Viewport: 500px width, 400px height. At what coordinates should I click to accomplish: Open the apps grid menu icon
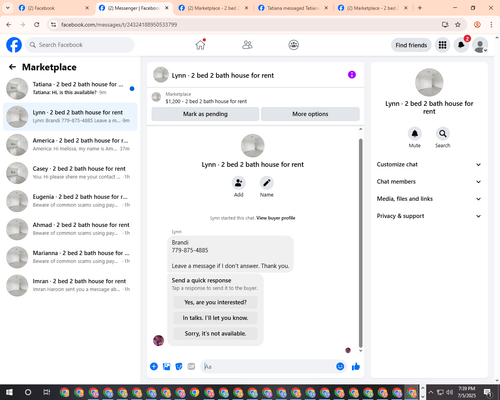(x=442, y=45)
